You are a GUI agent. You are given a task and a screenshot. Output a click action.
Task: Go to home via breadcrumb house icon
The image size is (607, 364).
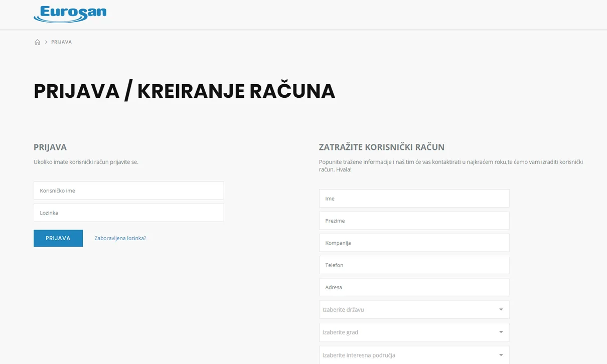click(x=37, y=42)
